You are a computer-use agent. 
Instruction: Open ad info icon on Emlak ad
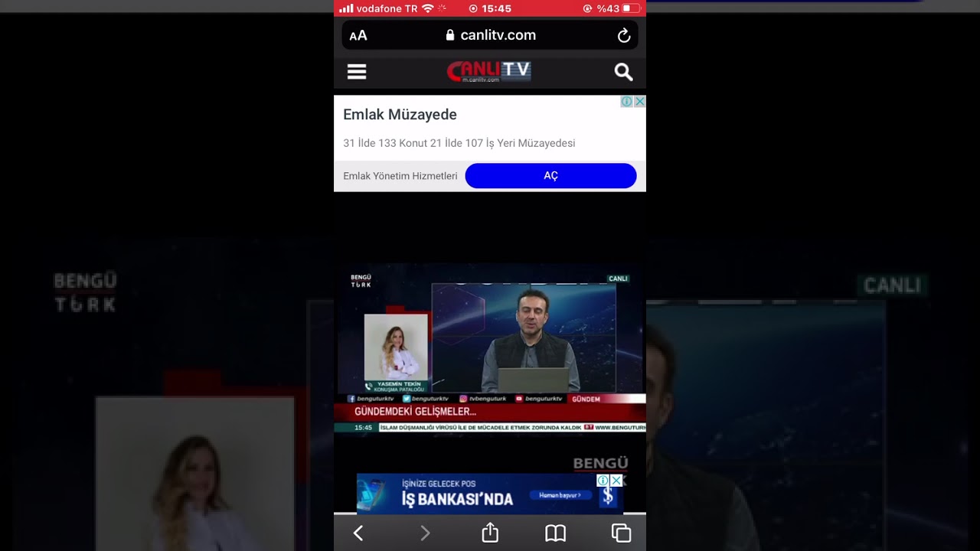[x=626, y=101]
